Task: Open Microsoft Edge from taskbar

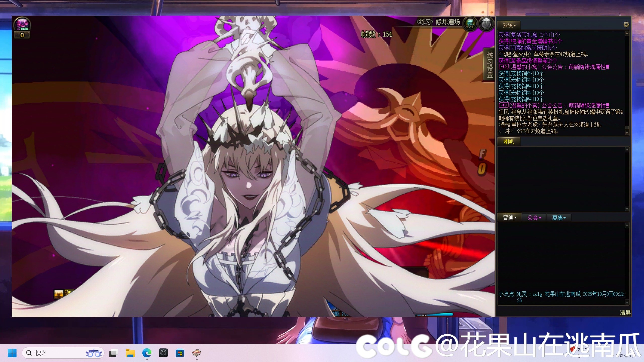Action: coord(147,353)
